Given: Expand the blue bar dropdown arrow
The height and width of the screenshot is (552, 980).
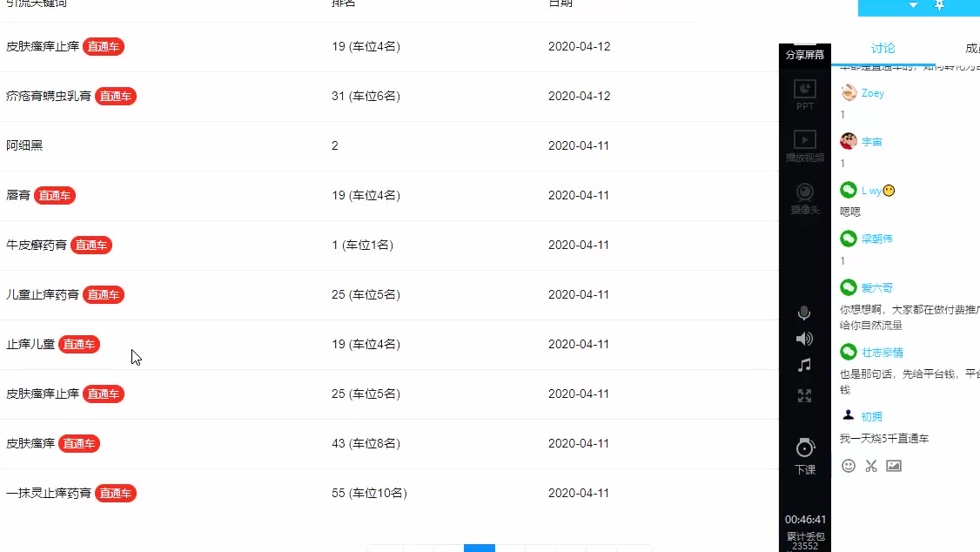Looking at the screenshot, I should point(913,5).
